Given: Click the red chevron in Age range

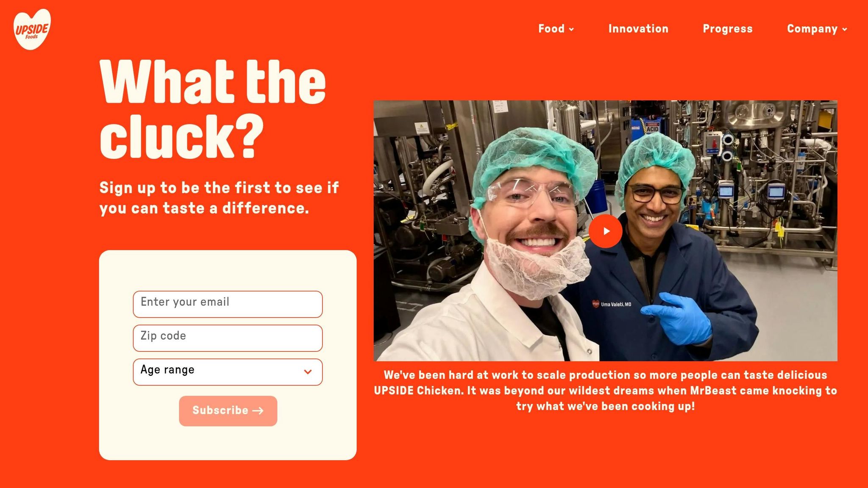Looking at the screenshot, I should 308,372.
